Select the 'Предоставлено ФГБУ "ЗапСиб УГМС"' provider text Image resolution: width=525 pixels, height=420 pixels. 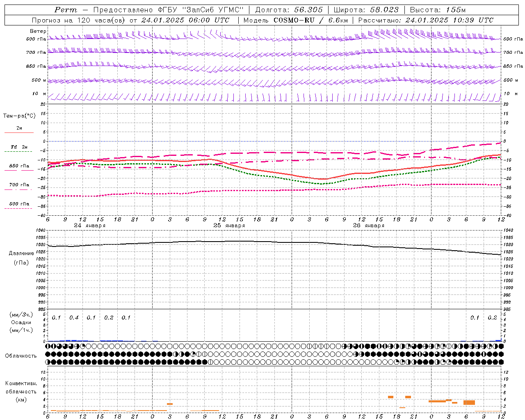tap(169, 10)
